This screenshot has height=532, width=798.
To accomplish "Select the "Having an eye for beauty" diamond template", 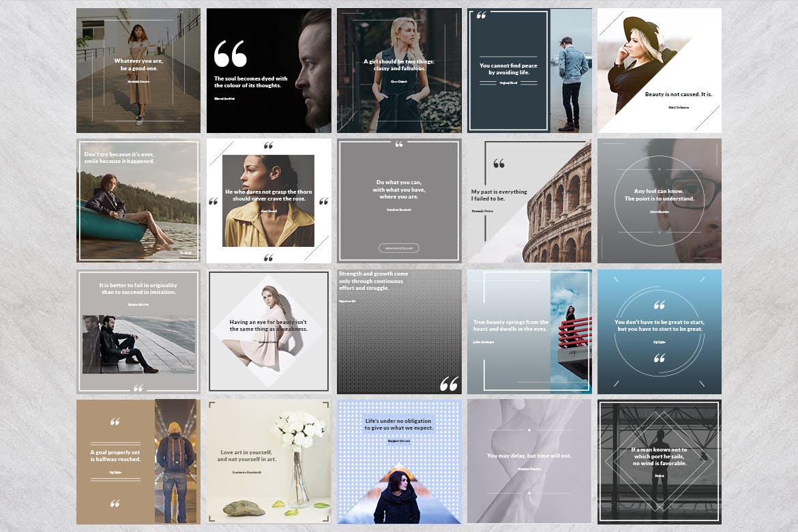I will pyautogui.click(x=269, y=331).
